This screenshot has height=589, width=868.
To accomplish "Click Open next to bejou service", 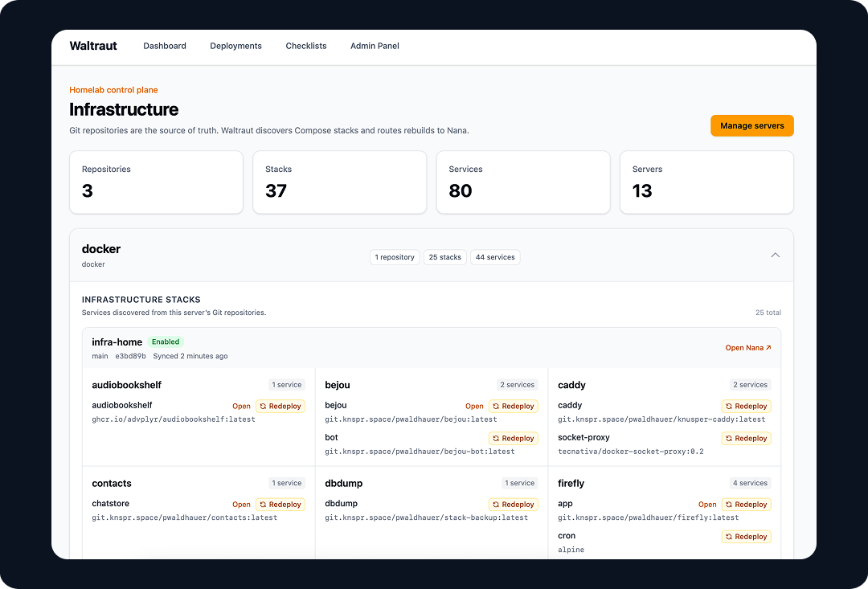I will point(474,407).
